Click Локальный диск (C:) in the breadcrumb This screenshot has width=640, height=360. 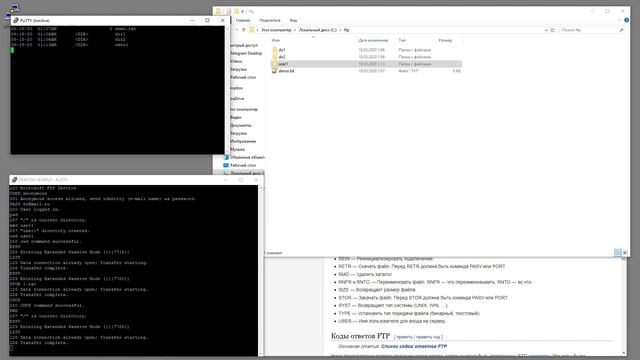tap(318, 30)
